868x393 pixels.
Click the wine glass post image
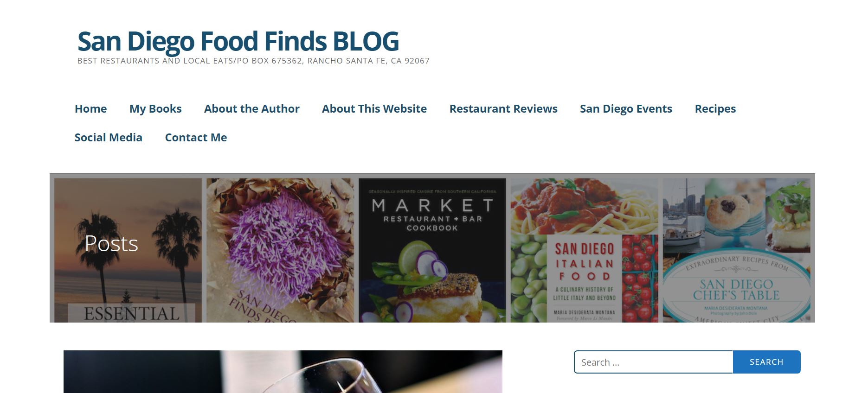pyautogui.click(x=283, y=372)
